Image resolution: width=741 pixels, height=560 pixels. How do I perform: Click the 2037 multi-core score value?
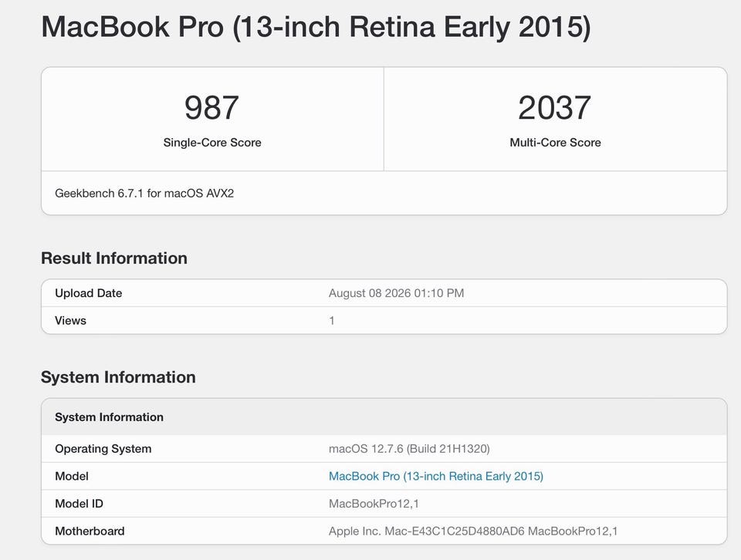pyautogui.click(x=554, y=108)
